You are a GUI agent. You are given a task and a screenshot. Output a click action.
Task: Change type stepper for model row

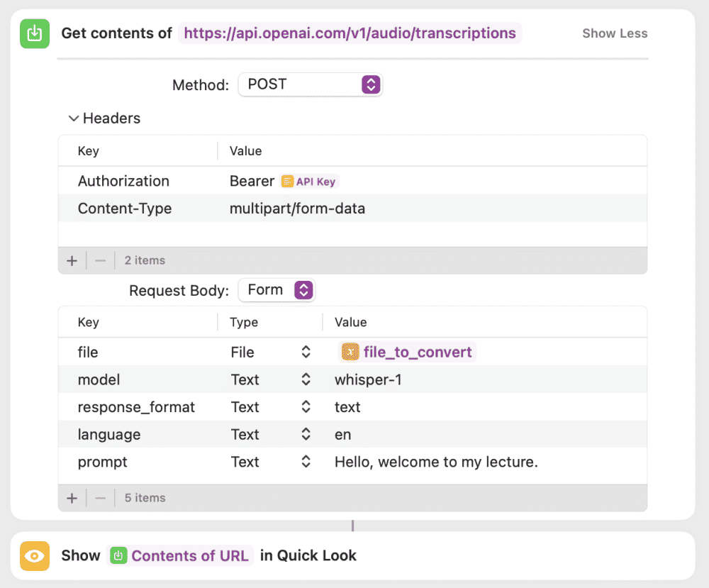306,380
